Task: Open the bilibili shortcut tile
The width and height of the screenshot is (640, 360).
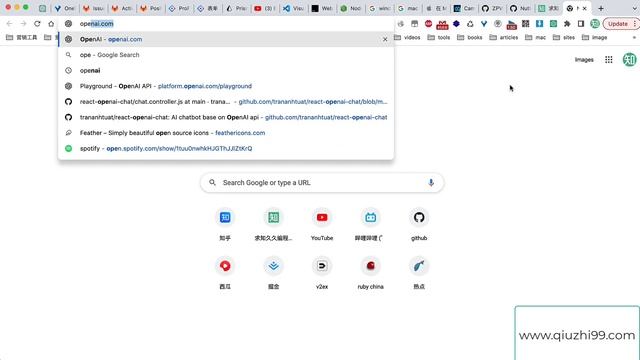Action: 370,224
